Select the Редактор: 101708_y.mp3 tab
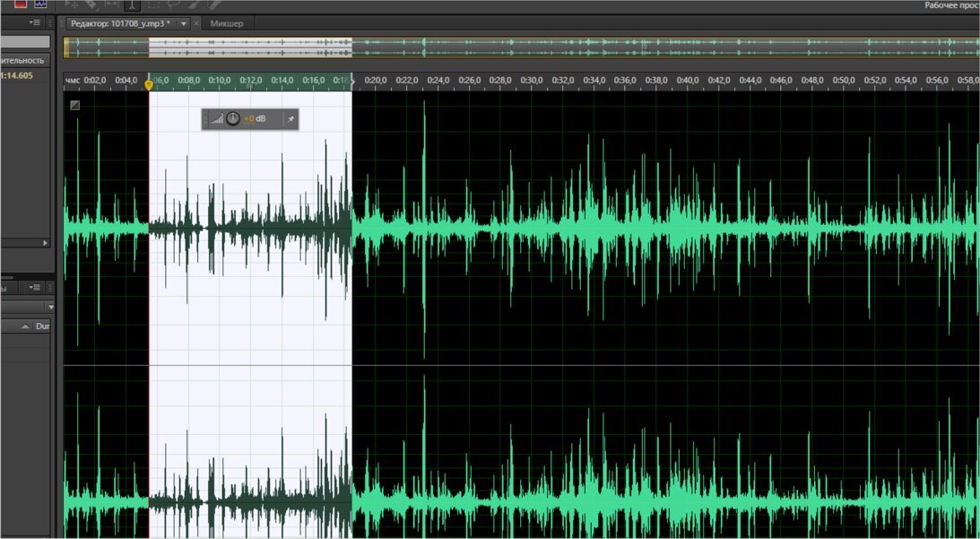980x539 pixels. pos(123,23)
